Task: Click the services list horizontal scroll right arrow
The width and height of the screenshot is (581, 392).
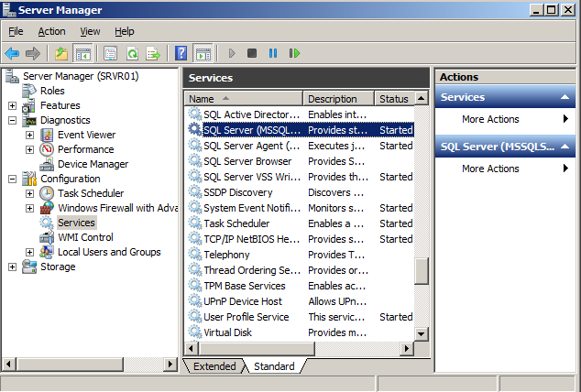Action: click(x=407, y=348)
